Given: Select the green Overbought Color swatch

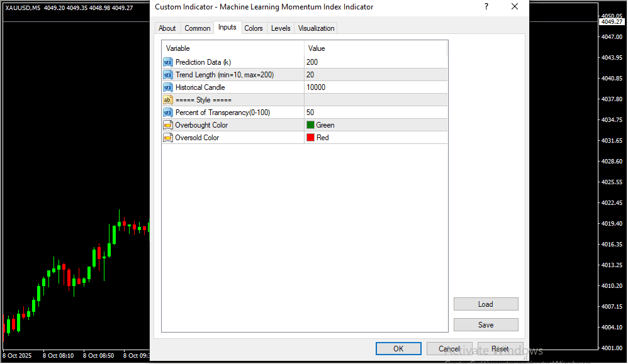Looking at the screenshot, I should (x=310, y=125).
